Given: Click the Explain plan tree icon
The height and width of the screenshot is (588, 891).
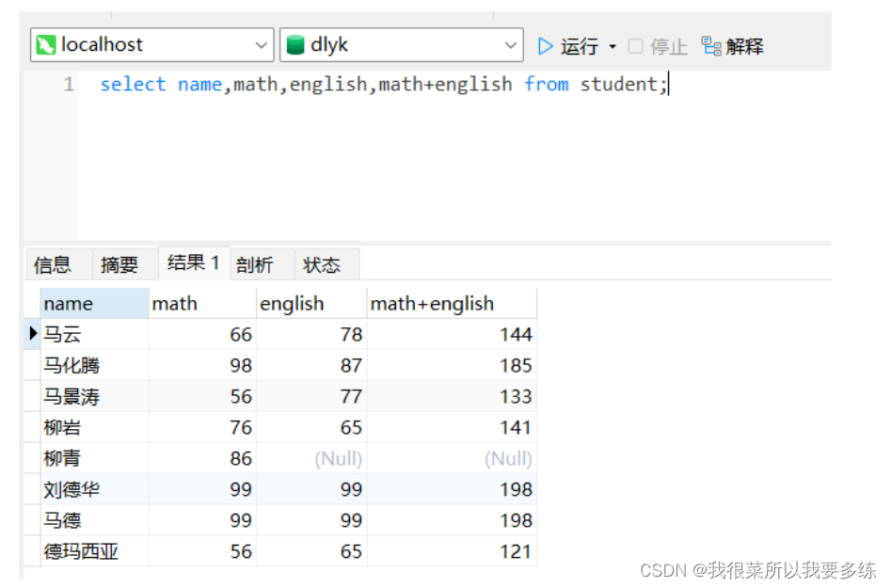Looking at the screenshot, I should click(x=711, y=46).
